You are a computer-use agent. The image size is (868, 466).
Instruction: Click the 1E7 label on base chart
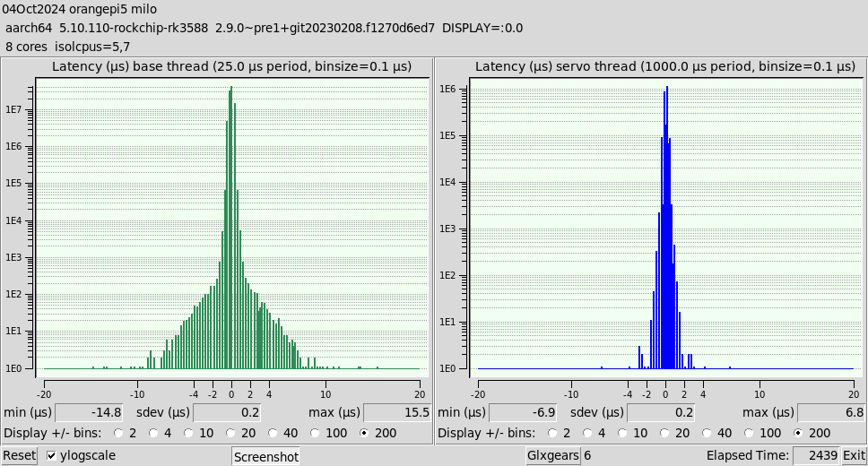13,109
